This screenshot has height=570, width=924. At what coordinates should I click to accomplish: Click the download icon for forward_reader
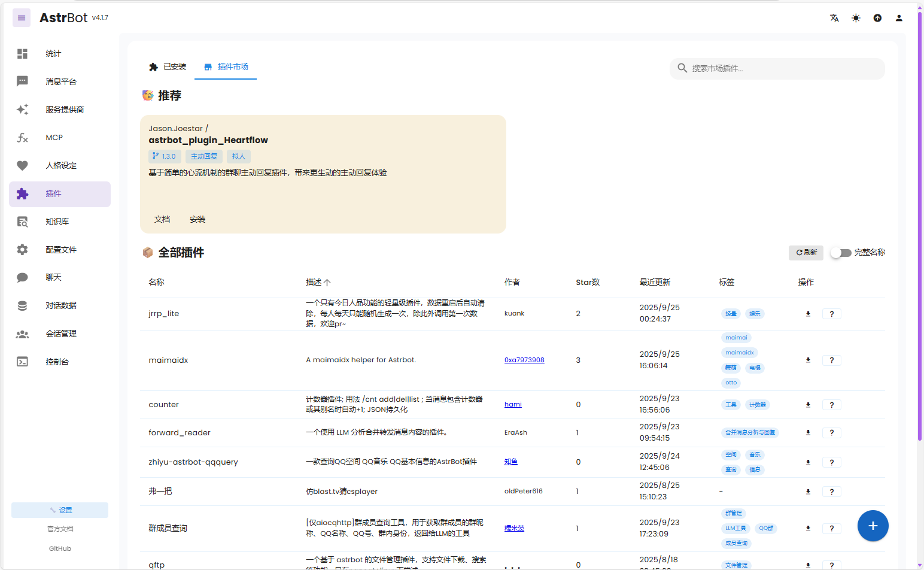(808, 432)
